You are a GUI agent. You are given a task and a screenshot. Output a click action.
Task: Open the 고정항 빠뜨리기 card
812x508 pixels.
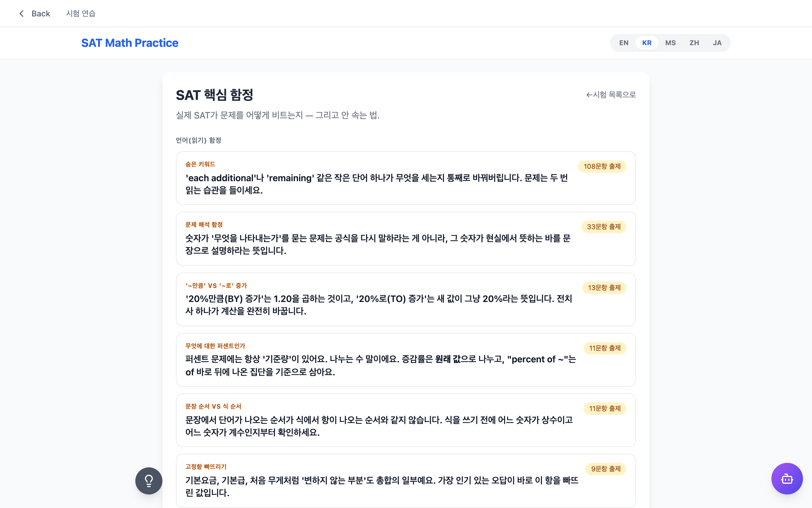pos(406,481)
